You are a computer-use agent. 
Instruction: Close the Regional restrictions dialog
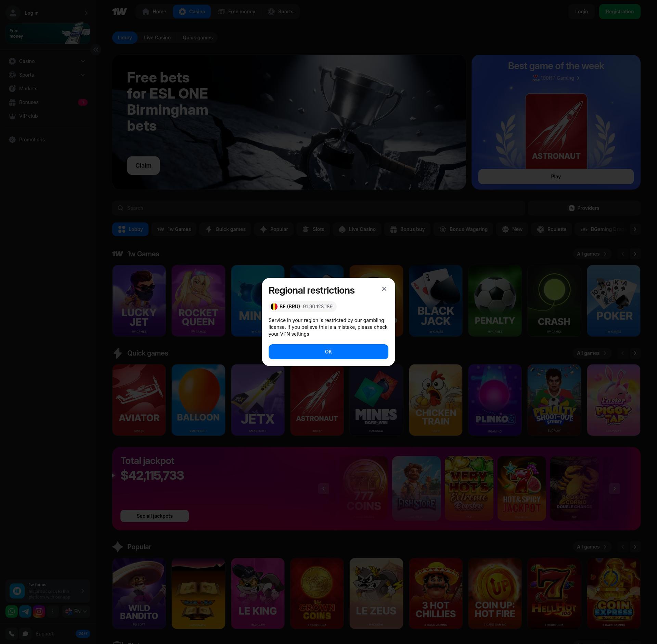(x=384, y=289)
